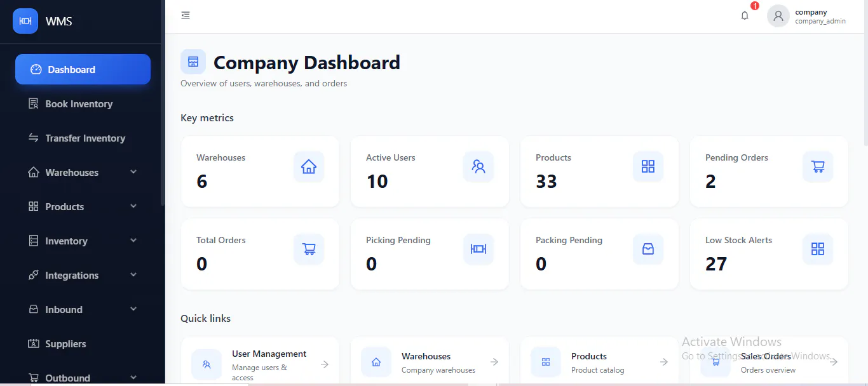868x386 pixels.
Task: Expand the Products sidebar chevron
Action: (x=133, y=206)
